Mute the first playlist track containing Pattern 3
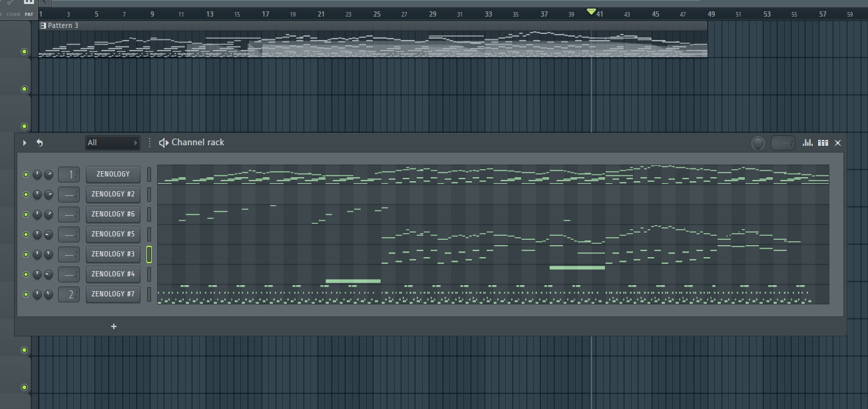This screenshot has height=409, width=868. (25, 52)
